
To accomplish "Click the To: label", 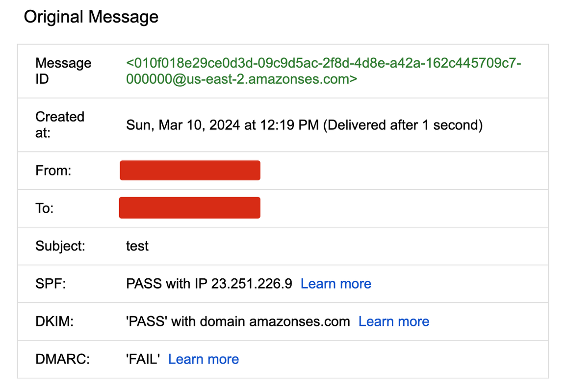I will 45,208.
